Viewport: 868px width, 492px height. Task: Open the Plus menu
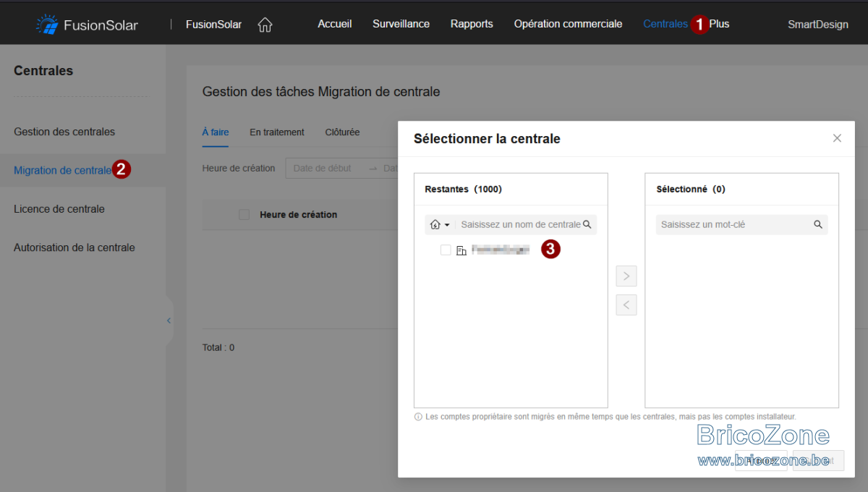719,24
